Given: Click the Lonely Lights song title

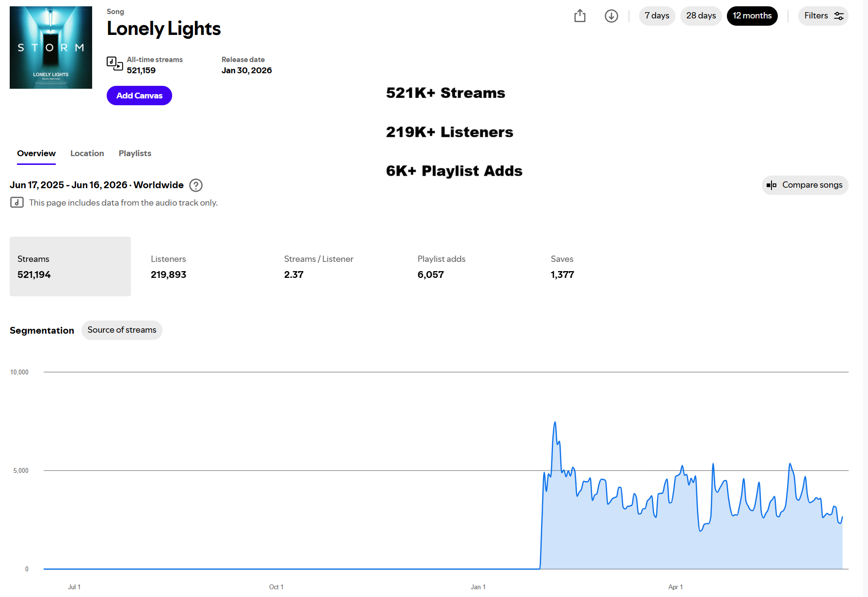Looking at the screenshot, I should point(164,29).
